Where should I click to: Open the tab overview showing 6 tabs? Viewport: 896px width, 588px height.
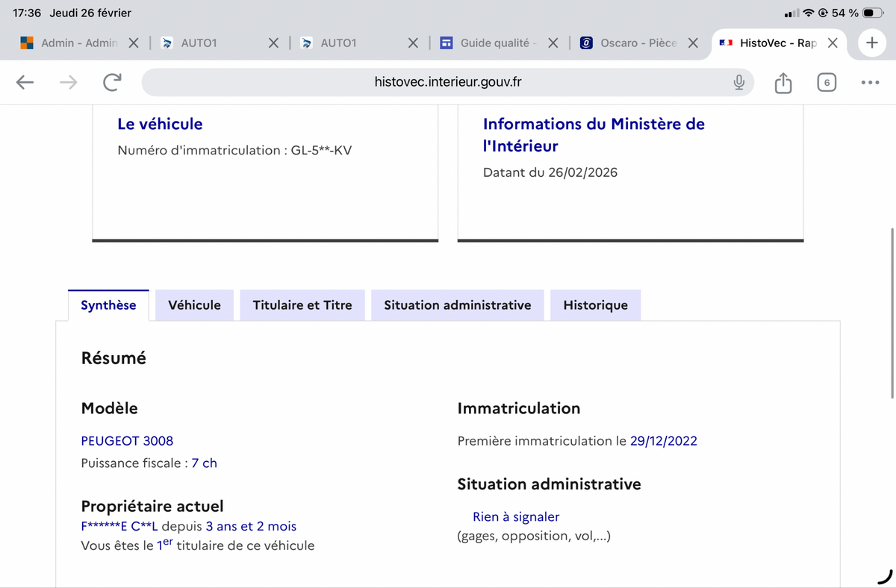(826, 82)
